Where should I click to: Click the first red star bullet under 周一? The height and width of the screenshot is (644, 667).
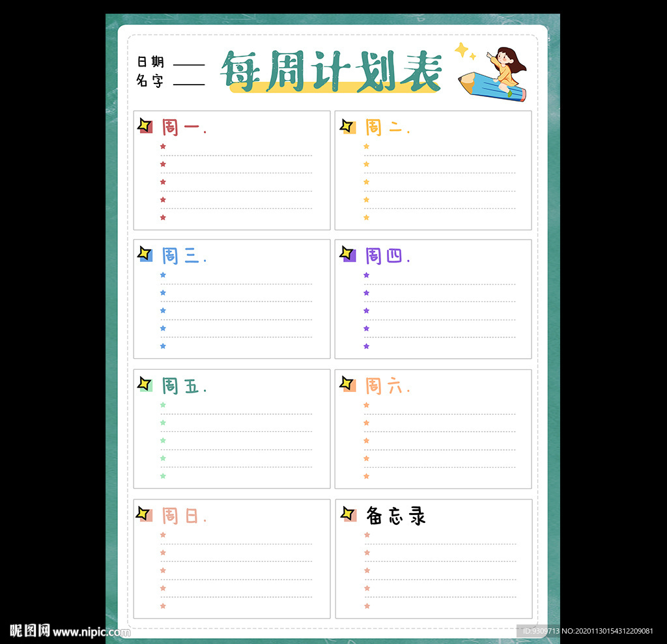pyautogui.click(x=163, y=147)
